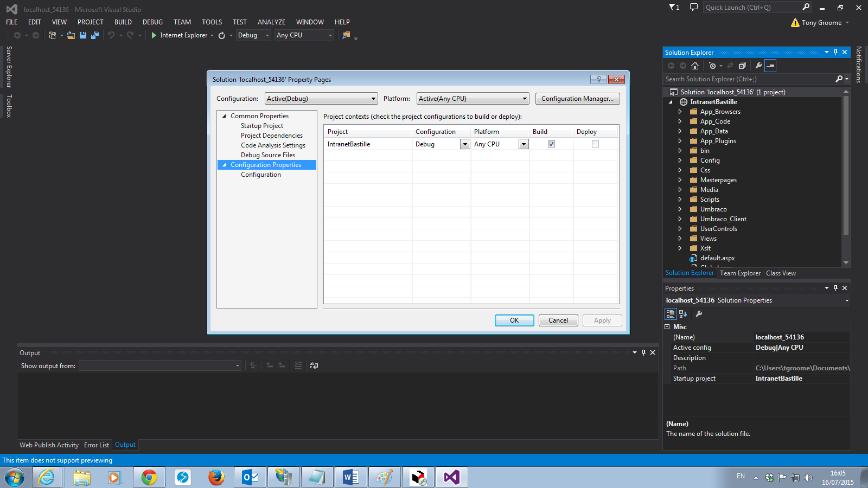Open Firefox from the taskbar
The image size is (868, 488).
coord(216,477)
